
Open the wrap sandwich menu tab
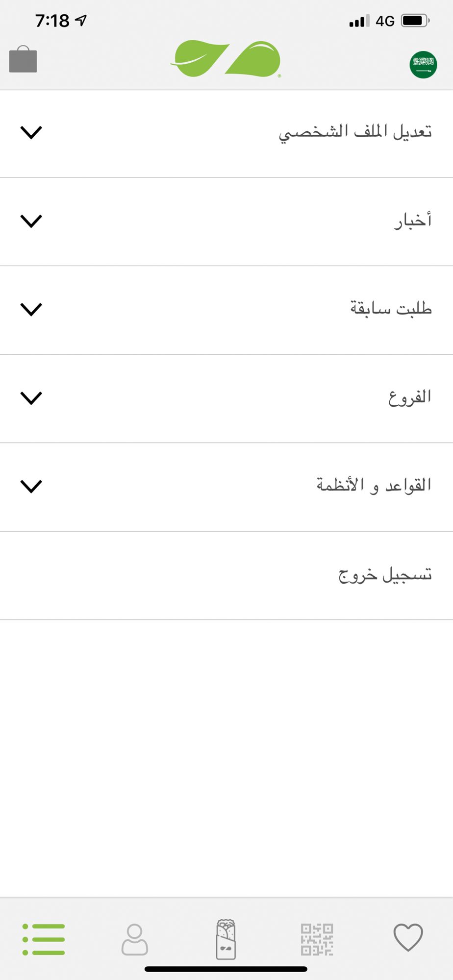[x=226, y=939]
